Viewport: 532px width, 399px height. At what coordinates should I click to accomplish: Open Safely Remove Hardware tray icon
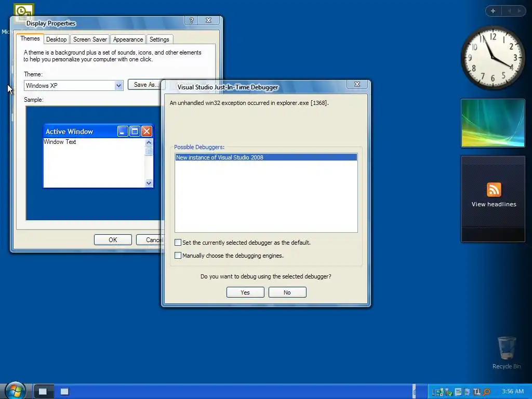(448, 392)
